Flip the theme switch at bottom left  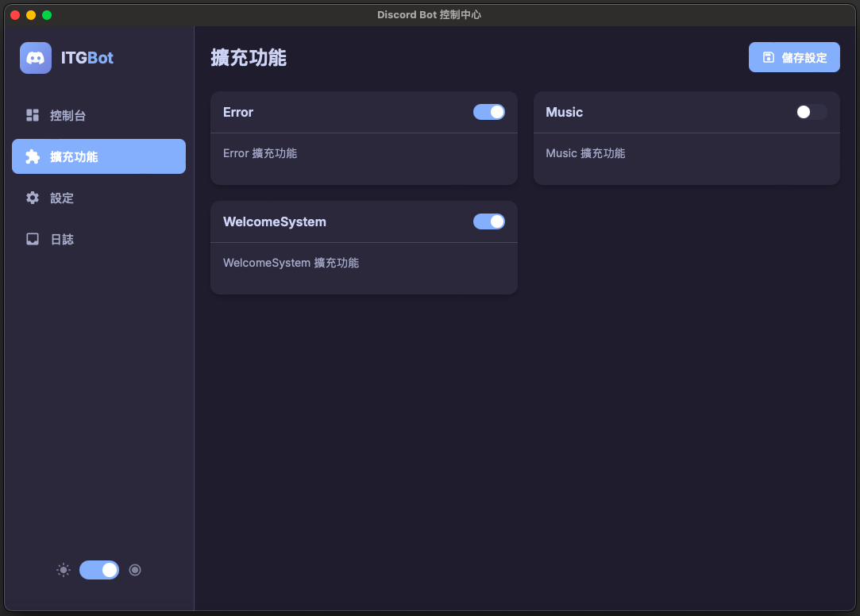pyautogui.click(x=98, y=570)
